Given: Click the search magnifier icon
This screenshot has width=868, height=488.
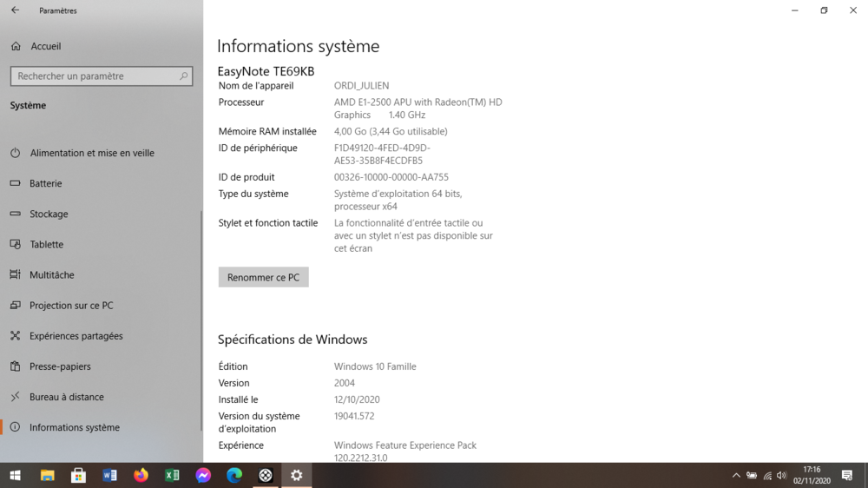Looking at the screenshot, I should 183,76.
